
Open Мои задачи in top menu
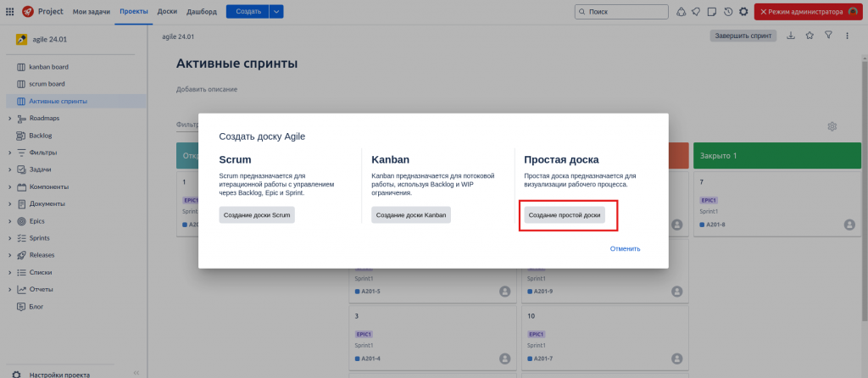click(92, 12)
